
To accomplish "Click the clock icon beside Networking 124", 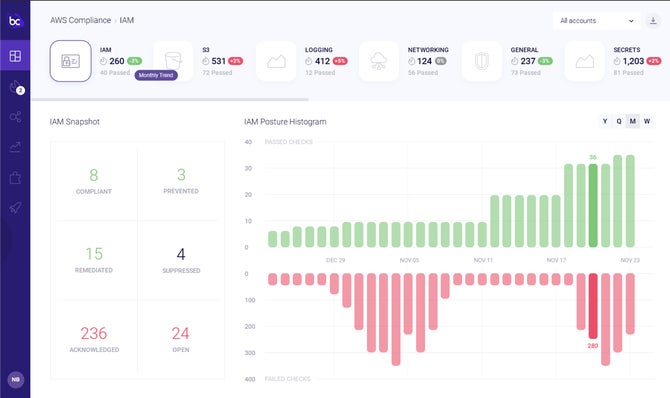I will (411, 61).
